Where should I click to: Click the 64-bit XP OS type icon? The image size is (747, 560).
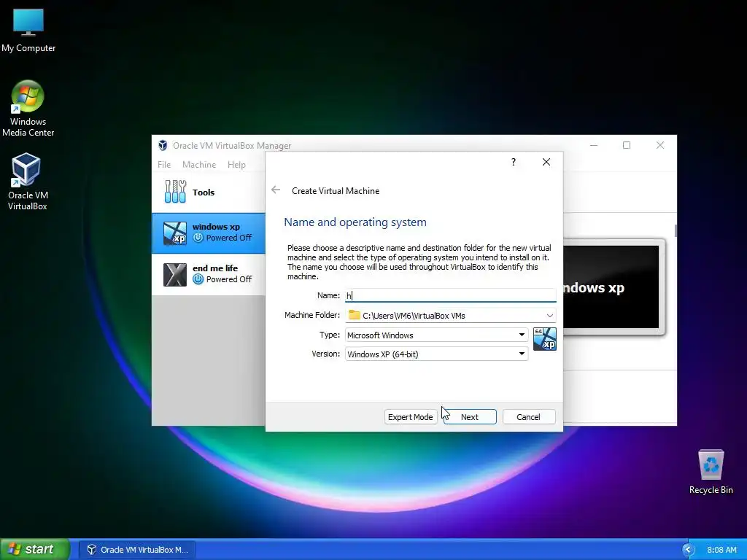point(544,339)
